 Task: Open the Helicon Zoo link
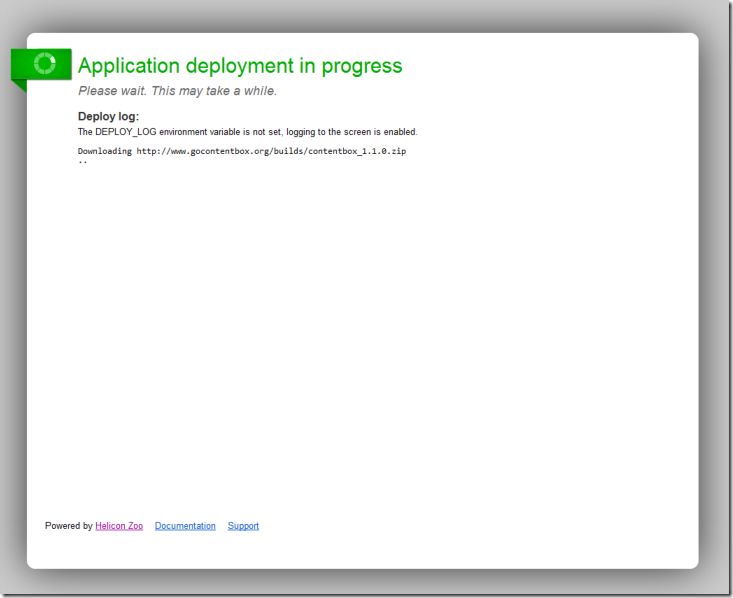click(x=119, y=526)
